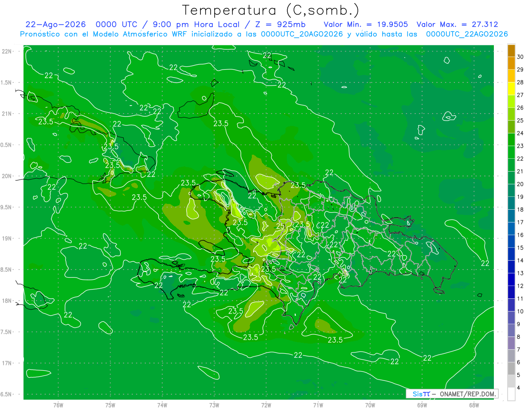532x411 pixels.
Task: Click the "10" value on the color scale
Action: coord(520,312)
